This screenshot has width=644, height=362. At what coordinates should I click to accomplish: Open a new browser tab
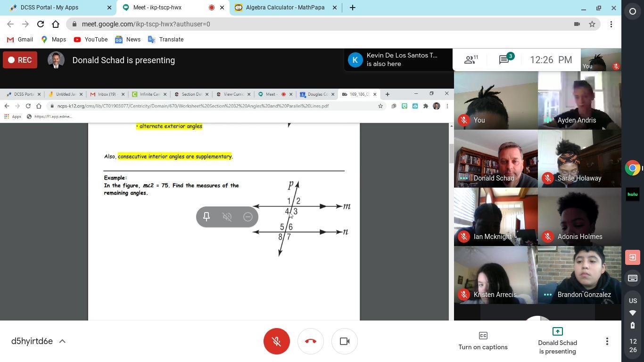pos(352,8)
